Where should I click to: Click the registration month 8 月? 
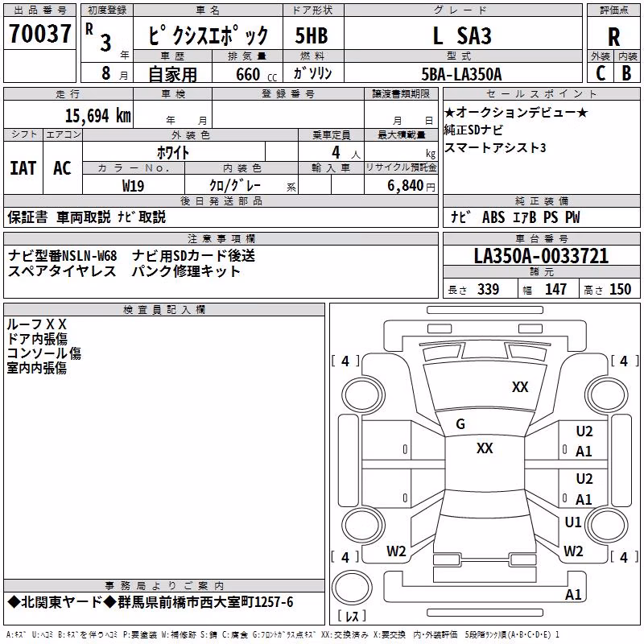click(114, 74)
